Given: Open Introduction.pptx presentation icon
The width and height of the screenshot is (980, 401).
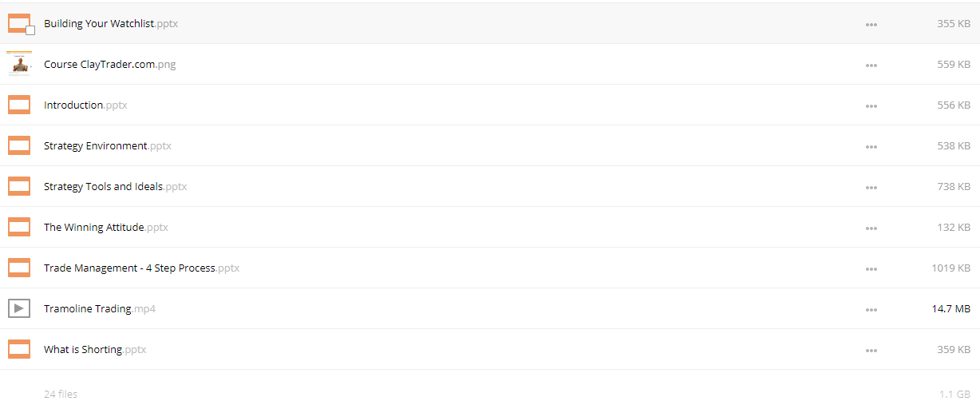Looking at the screenshot, I should [x=19, y=105].
